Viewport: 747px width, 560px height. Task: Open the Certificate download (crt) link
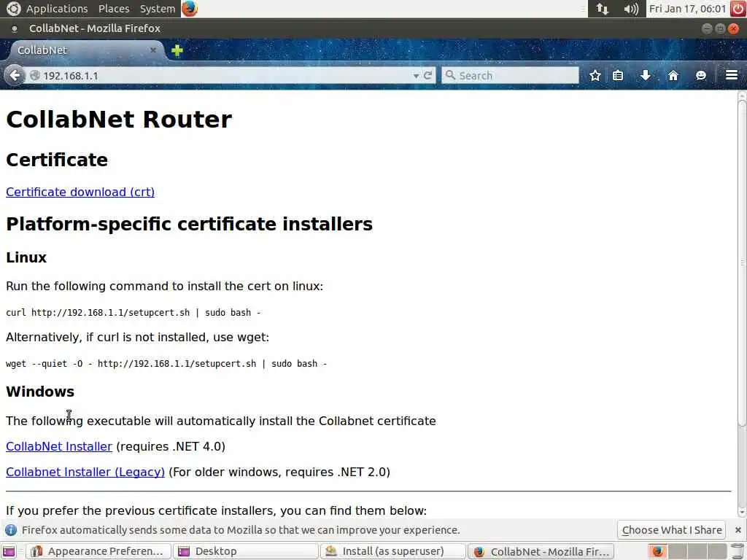coord(80,192)
